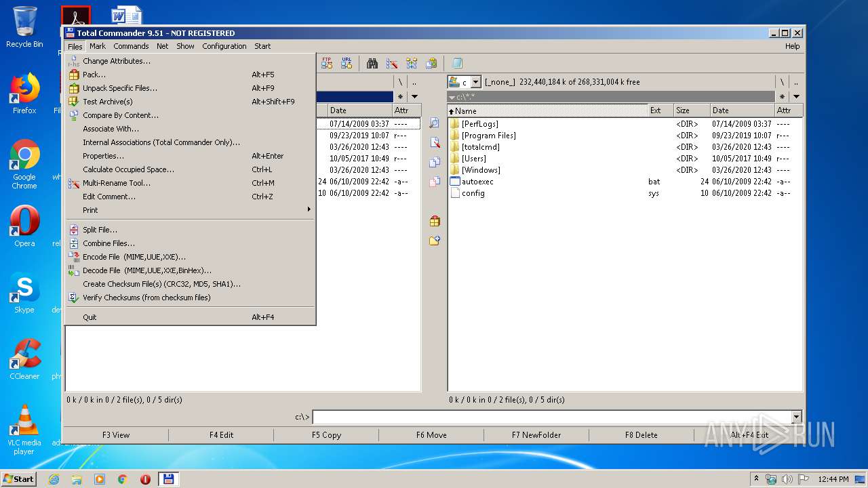Click the FTP connect toolbar icon
The image size is (868, 488).
point(327,63)
